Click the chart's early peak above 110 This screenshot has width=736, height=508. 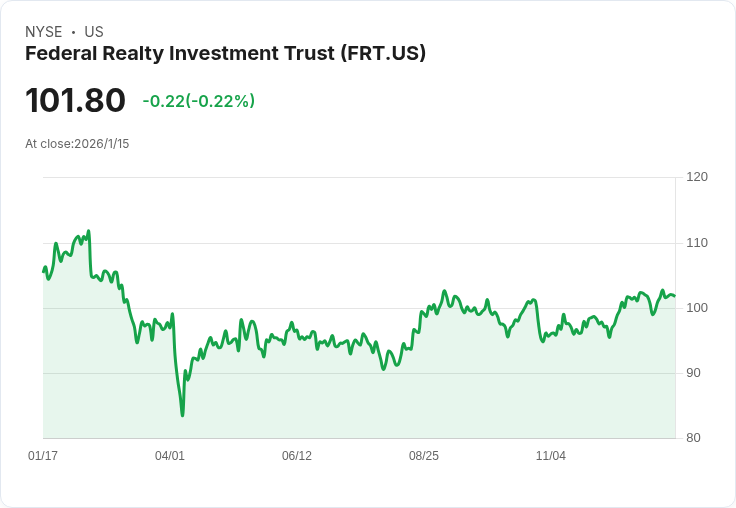click(x=89, y=231)
